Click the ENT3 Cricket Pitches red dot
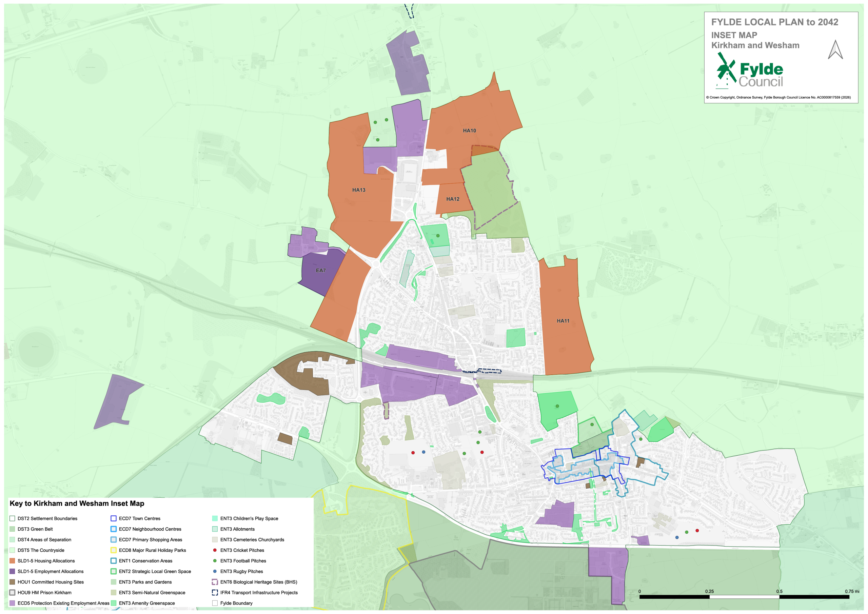The width and height of the screenshot is (868, 614). [215, 550]
